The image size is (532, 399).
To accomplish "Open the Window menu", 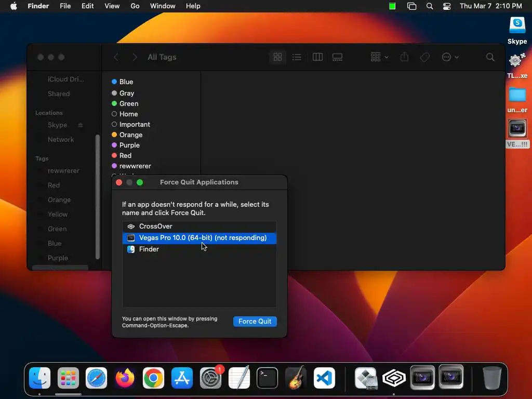I will tap(163, 6).
